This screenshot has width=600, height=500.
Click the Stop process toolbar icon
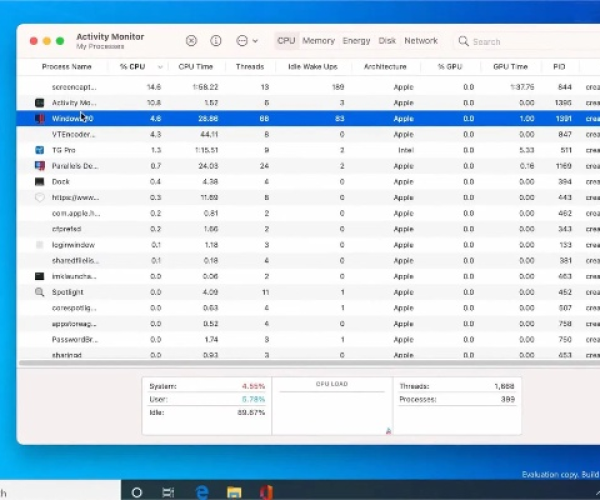point(191,41)
